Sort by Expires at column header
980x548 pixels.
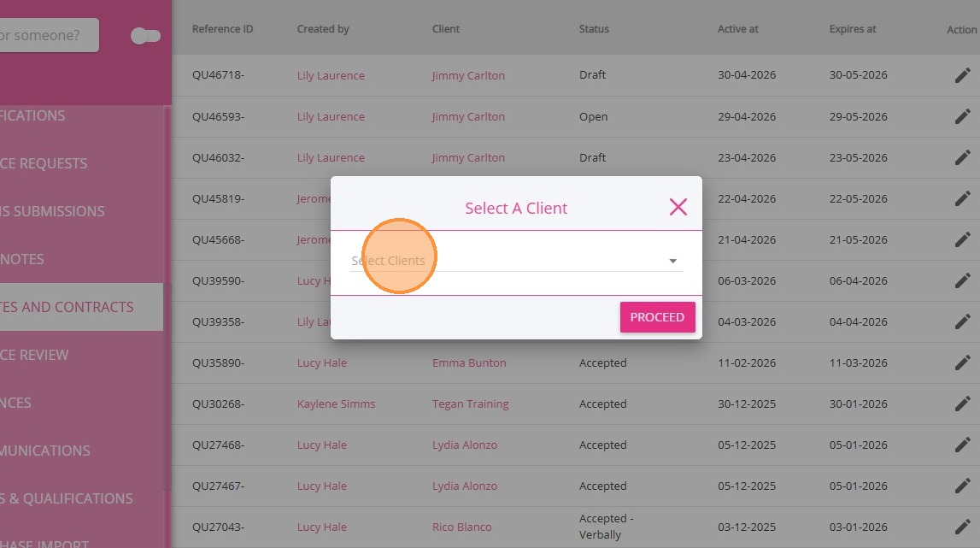[x=852, y=29]
